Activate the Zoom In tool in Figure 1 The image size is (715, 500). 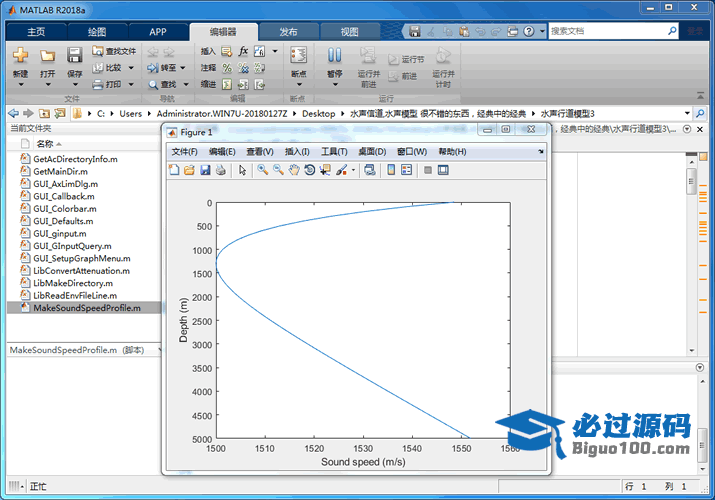point(263,170)
